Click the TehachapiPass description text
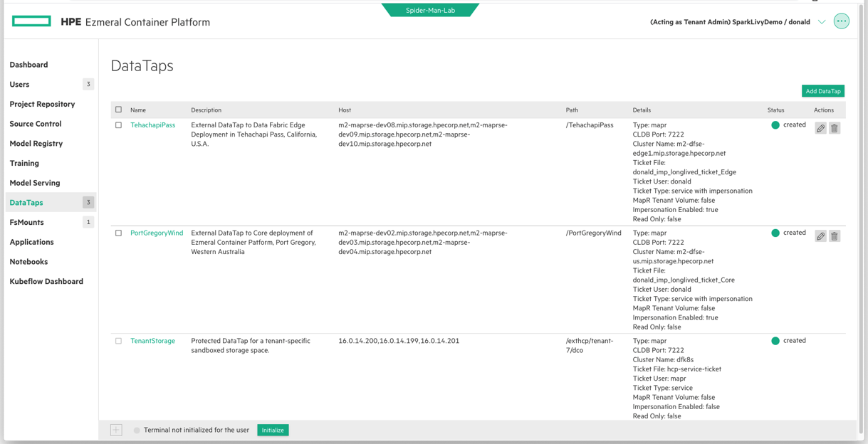The image size is (868, 444). point(254,134)
